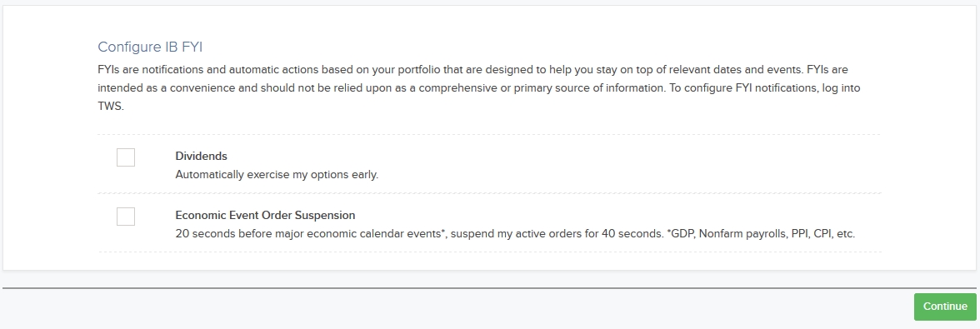Click the word TWS in the intro paragraph
The image size is (980, 329).
pos(111,106)
